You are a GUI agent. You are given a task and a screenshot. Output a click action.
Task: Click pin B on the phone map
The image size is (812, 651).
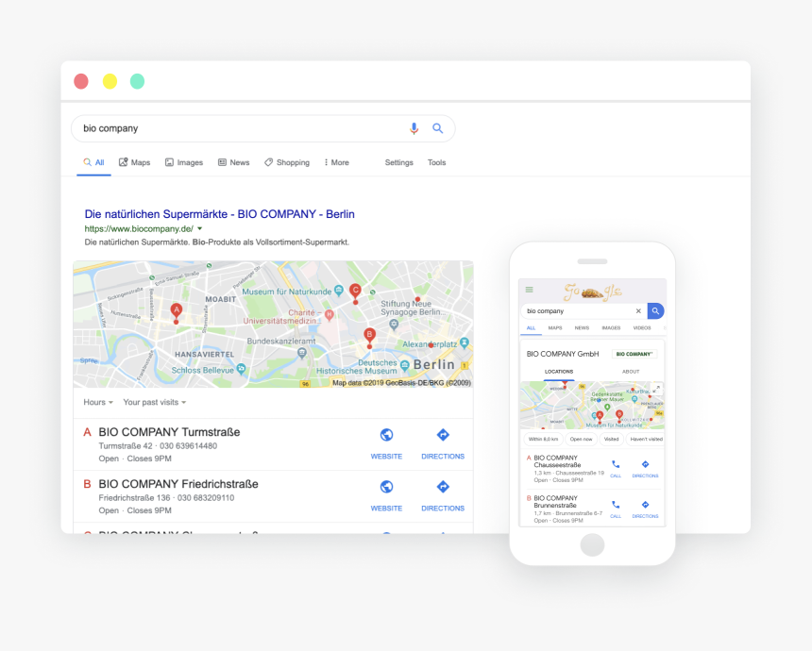point(618,415)
